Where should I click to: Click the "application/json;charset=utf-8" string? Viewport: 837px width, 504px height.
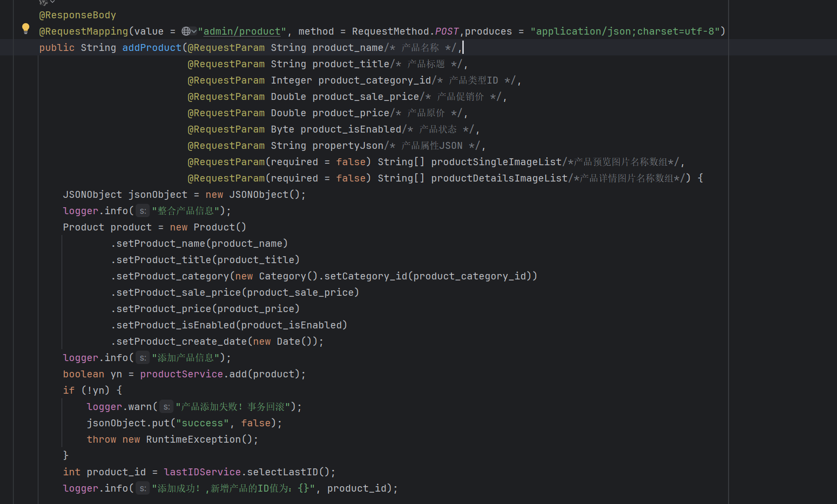(x=625, y=31)
